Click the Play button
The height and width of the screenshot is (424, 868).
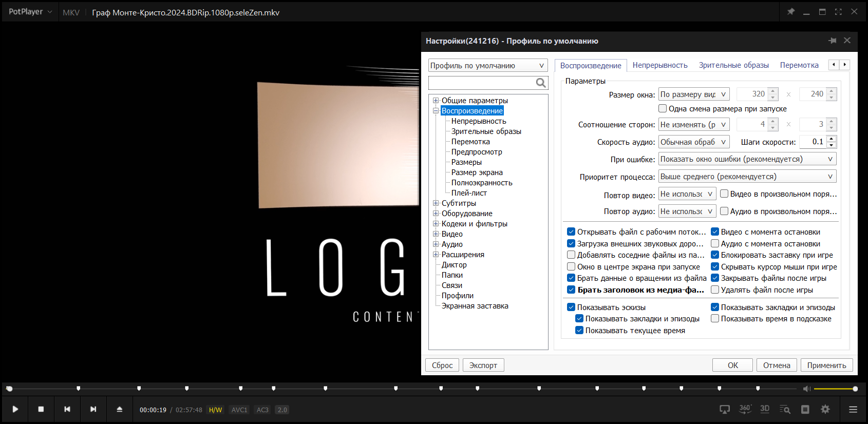click(15, 409)
